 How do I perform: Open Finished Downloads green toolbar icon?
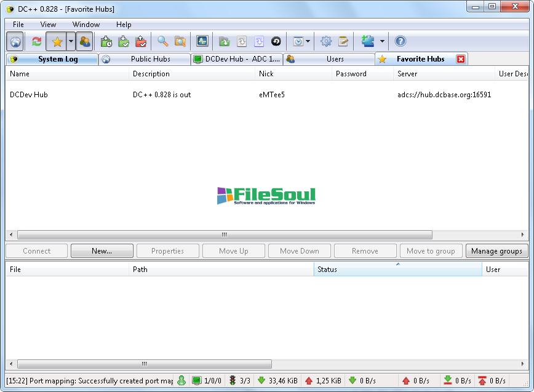124,42
